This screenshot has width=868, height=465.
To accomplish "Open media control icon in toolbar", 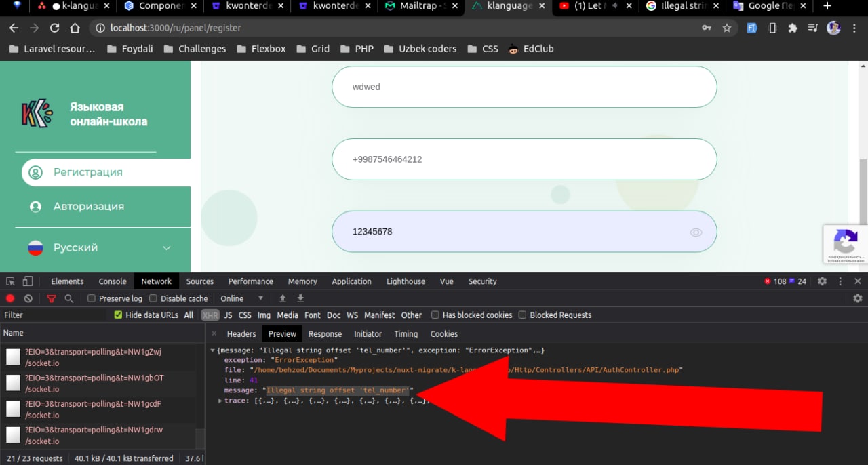I will click(x=813, y=28).
